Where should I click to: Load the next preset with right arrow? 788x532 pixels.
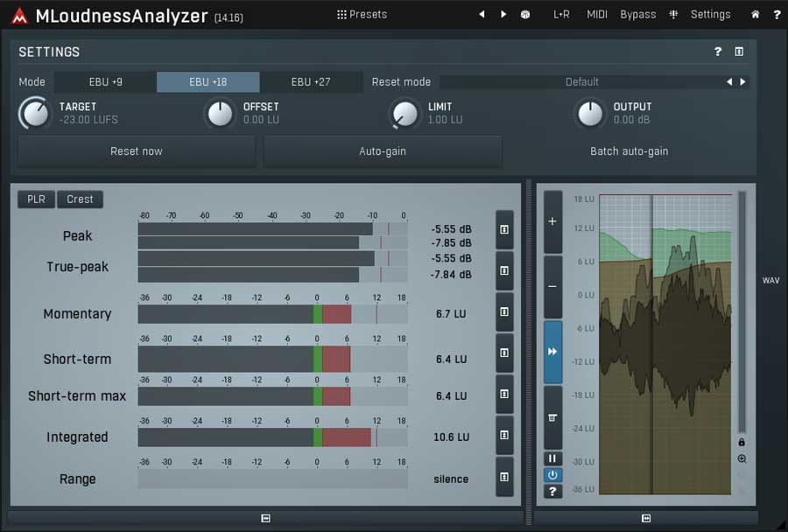503,15
